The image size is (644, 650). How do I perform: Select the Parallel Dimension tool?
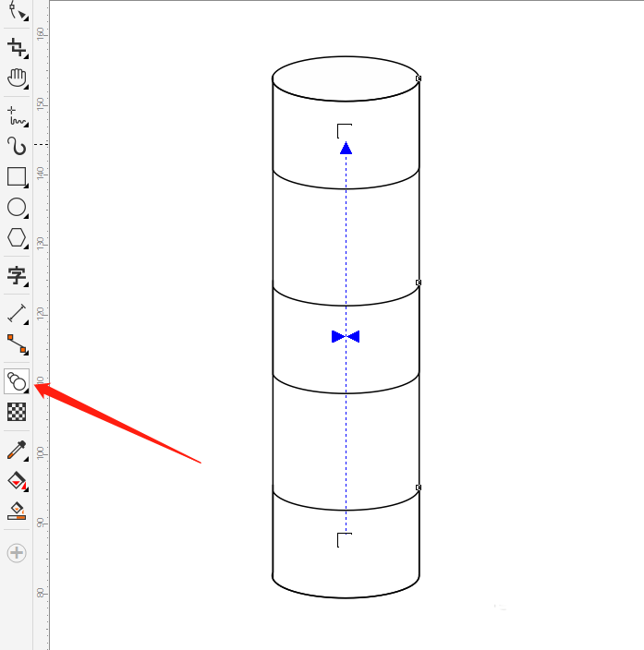tap(17, 313)
